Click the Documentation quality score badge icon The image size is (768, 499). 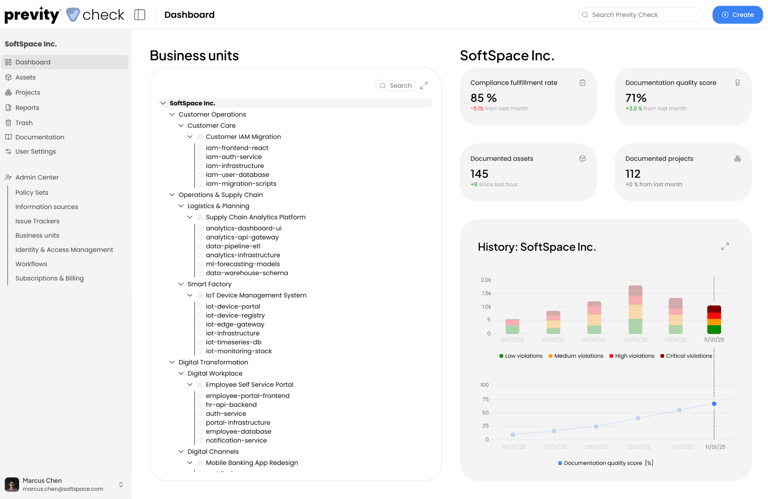[x=737, y=83]
